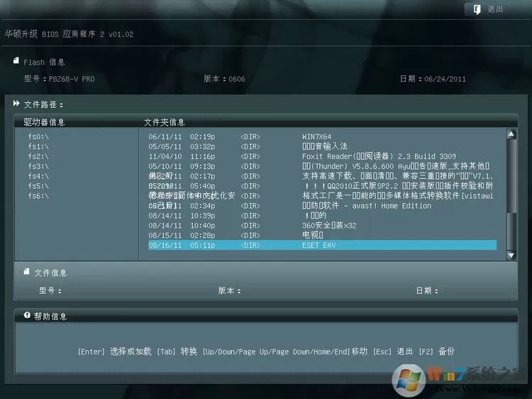The width and height of the screenshot is (532, 399).
Task: Open the Foxit Reader 2.3 Build 3309 folder
Action: 322,156
